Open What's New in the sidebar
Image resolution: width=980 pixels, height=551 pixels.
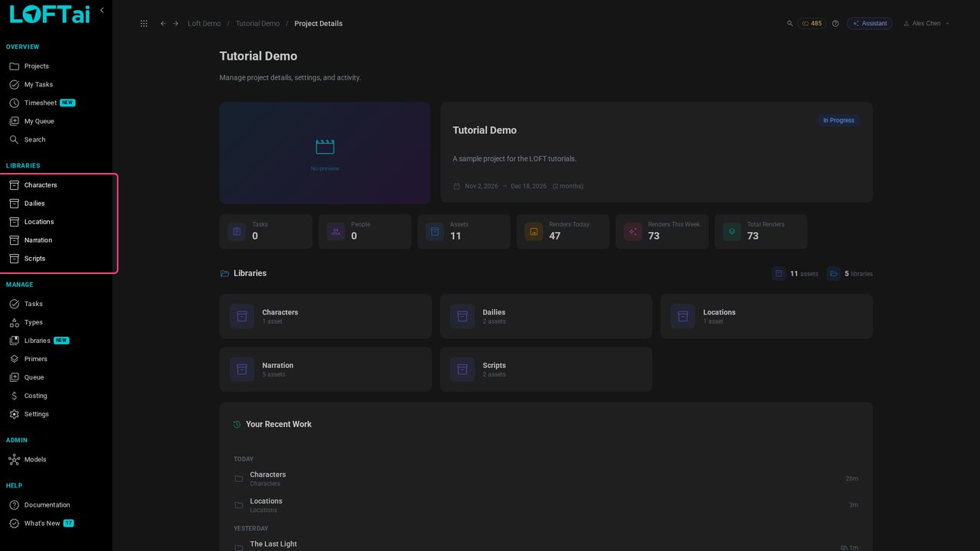(56, 523)
